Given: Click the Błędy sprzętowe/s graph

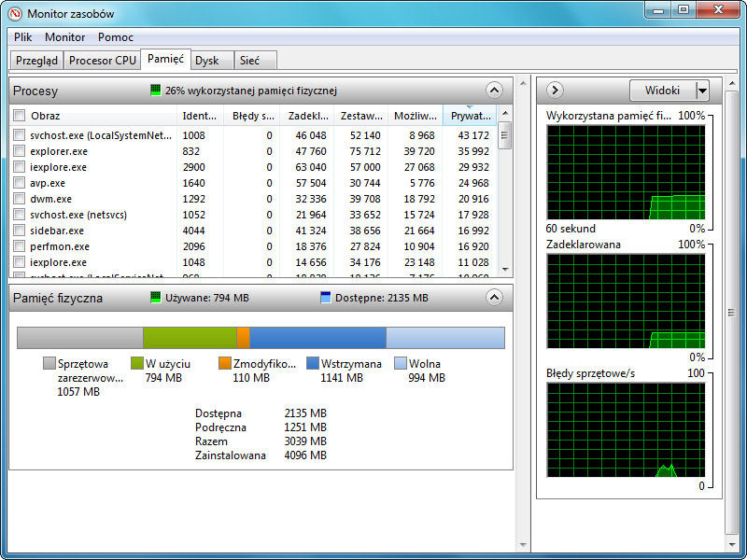Looking at the screenshot, I should tap(626, 429).
